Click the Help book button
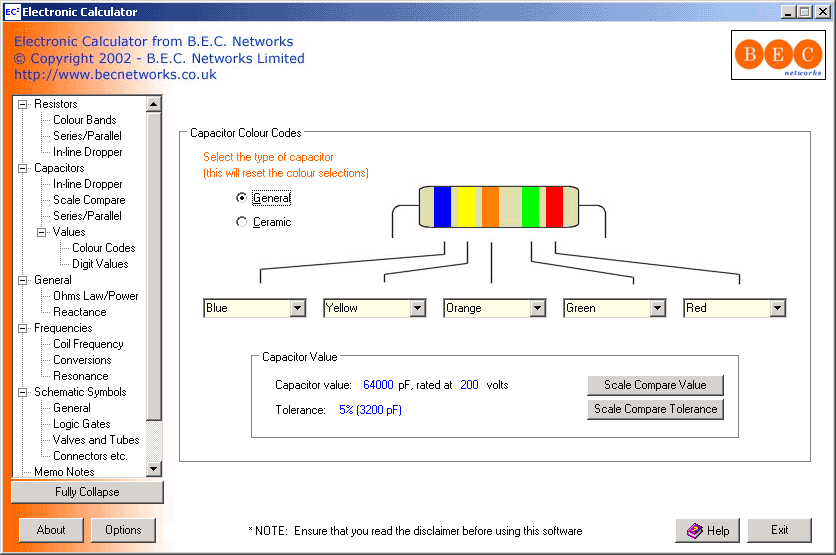 click(708, 530)
